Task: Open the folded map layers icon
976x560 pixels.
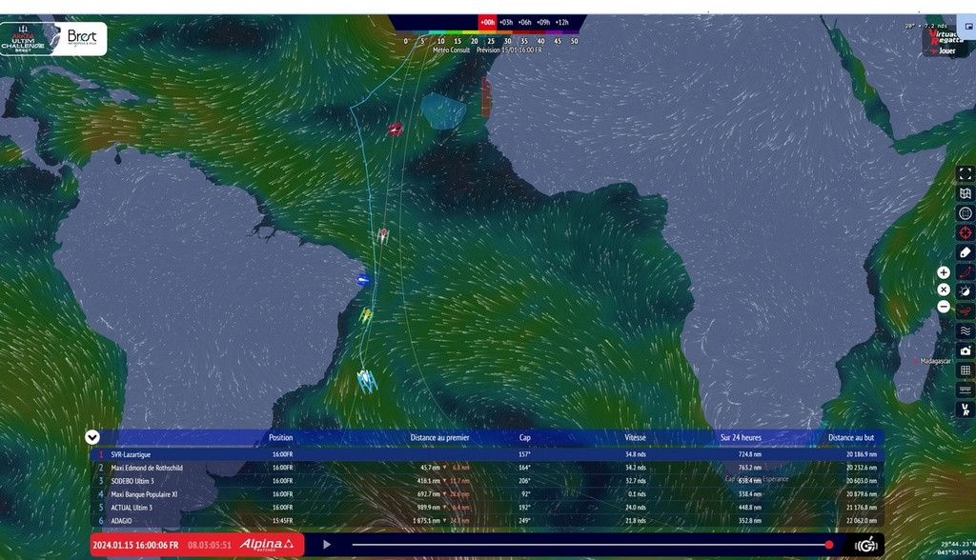Action: point(965,193)
